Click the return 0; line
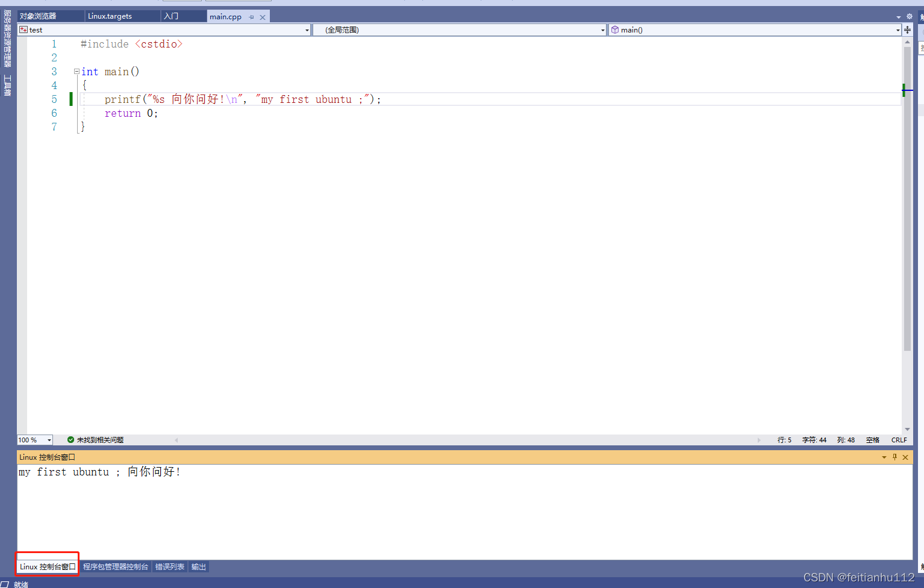Image resolution: width=924 pixels, height=588 pixels. (x=131, y=113)
